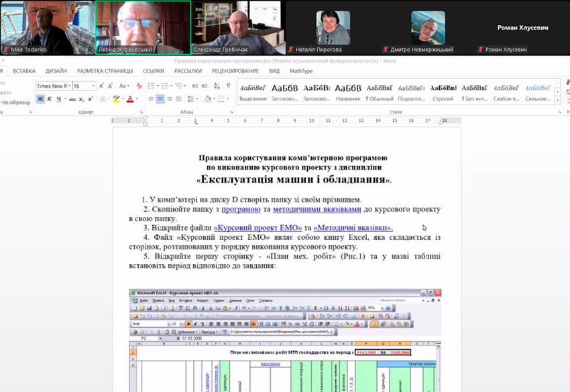The width and height of the screenshot is (570, 392).
Task: Expand the styles gallery more arrow
Action: click(557, 100)
